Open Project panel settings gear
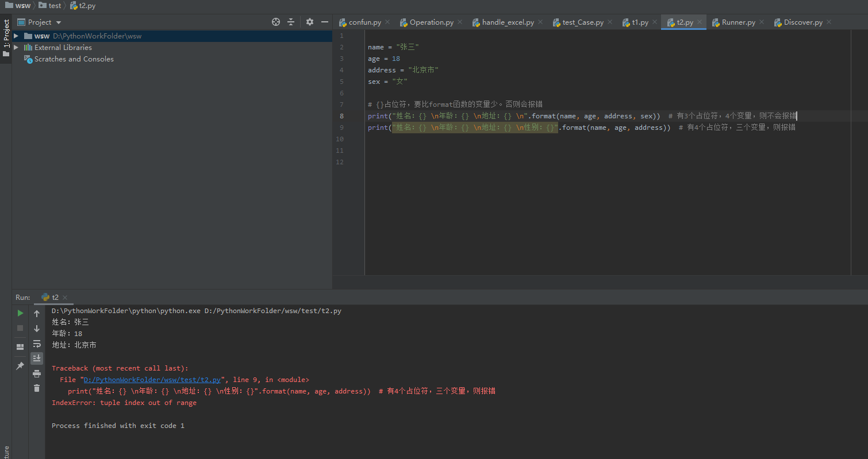The width and height of the screenshot is (868, 459). coord(310,22)
